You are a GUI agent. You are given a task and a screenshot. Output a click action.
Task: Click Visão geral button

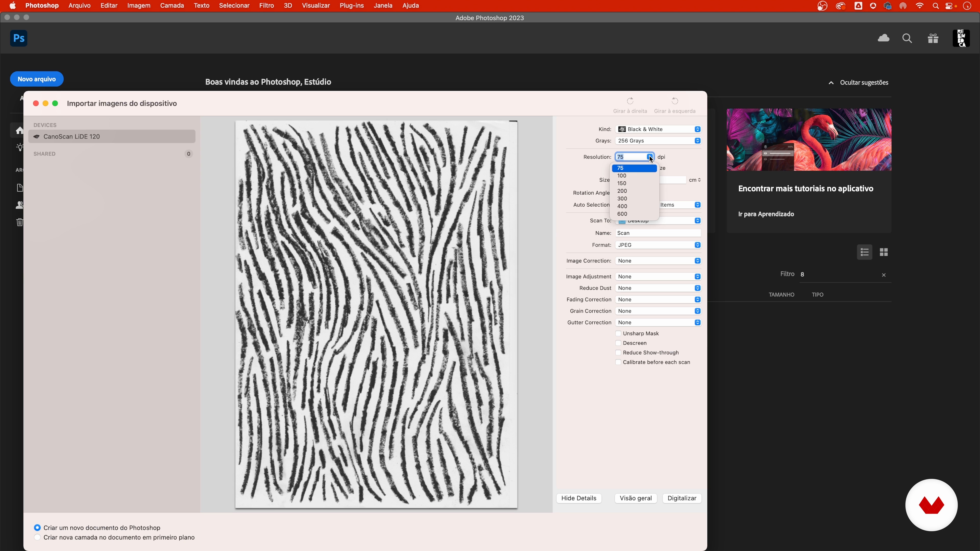click(x=636, y=498)
